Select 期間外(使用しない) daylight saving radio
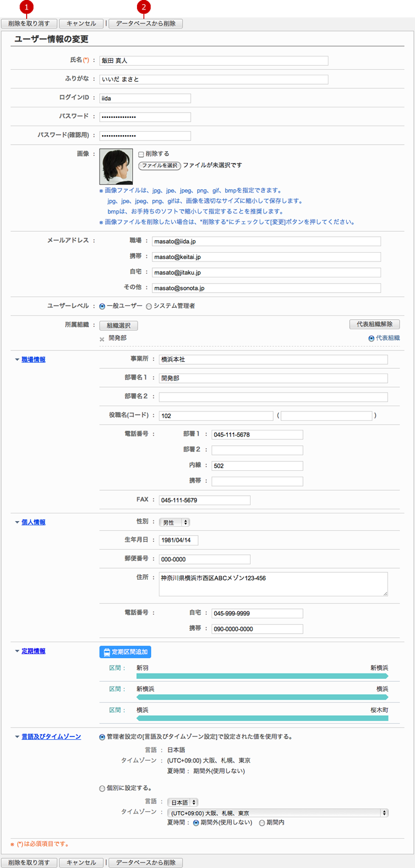 point(196,822)
